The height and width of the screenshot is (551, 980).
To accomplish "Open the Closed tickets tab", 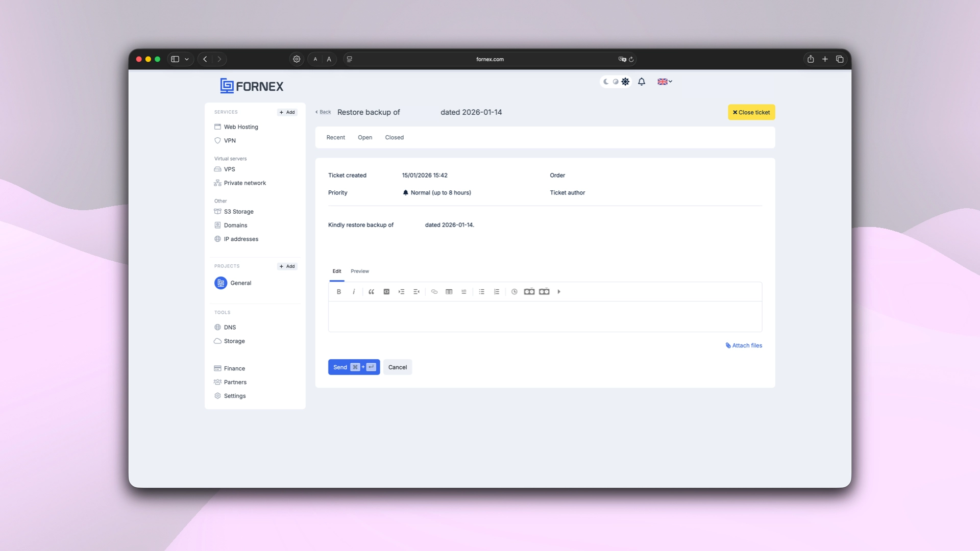I will pos(394,138).
